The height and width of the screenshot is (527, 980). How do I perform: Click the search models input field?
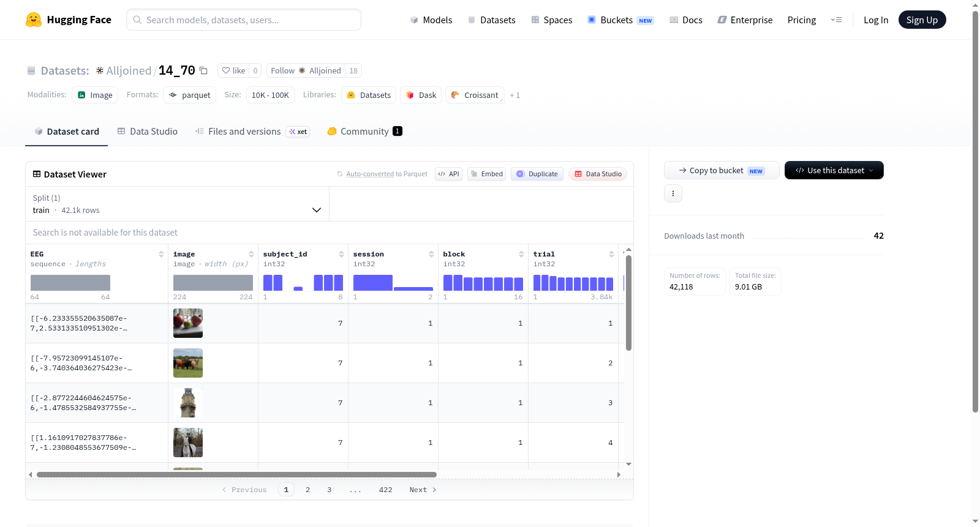[244, 20]
